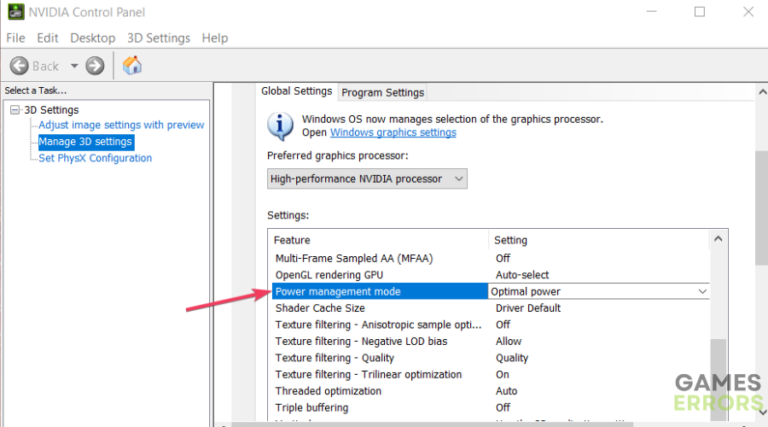Open the File menu

pos(17,38)
